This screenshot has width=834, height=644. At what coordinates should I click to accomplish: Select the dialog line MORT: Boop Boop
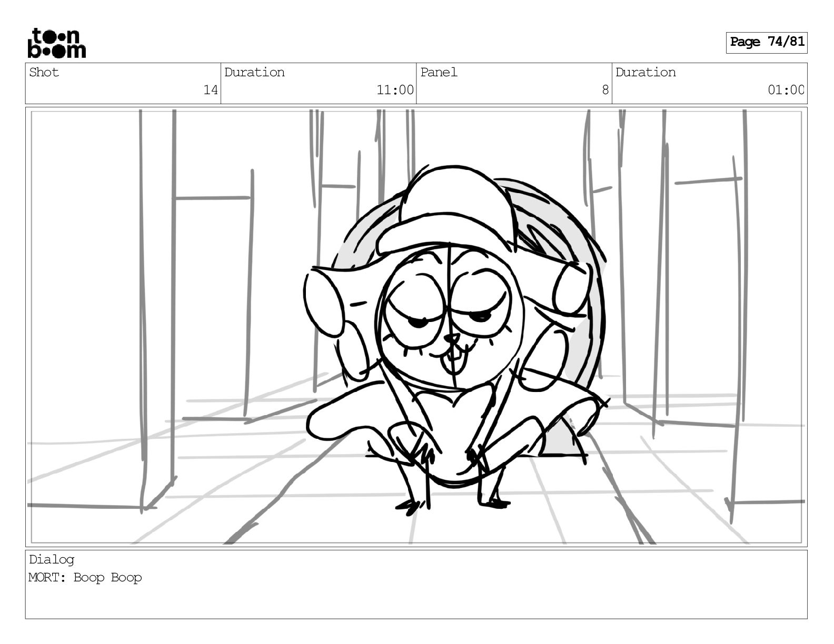click(x=85, y=578)
